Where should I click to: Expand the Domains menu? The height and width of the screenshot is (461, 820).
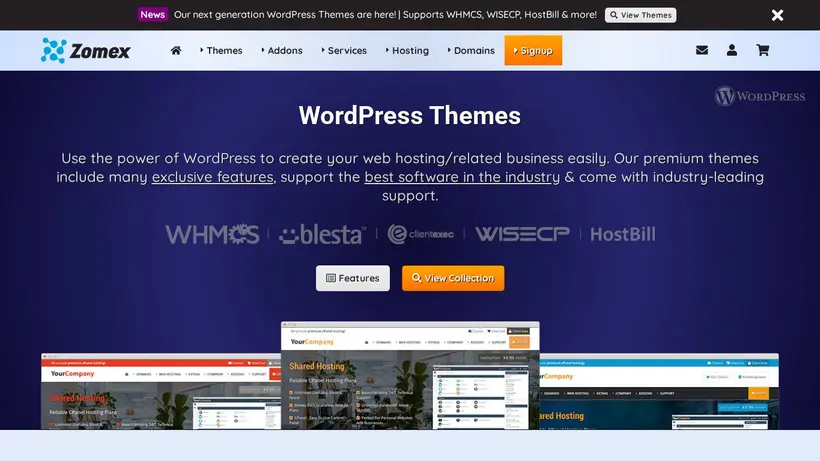coord(471,51)
